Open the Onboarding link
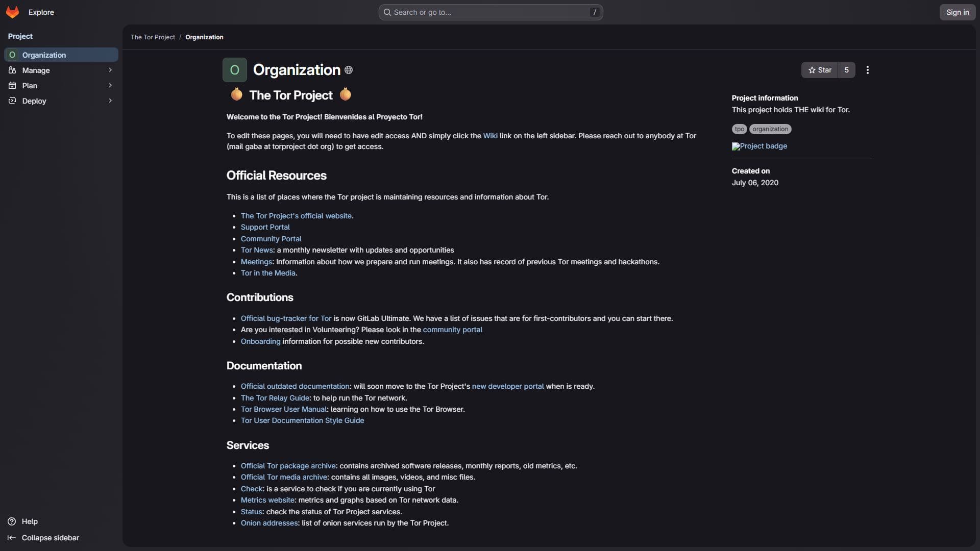This screenshot has width=980, height=551. point(260,341)
